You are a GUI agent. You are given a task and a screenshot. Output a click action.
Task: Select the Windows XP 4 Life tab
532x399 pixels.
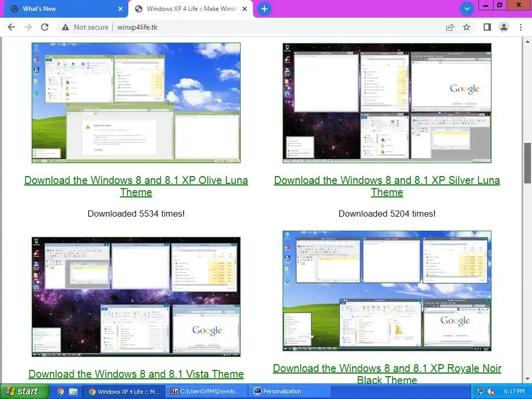pos(191,9)
